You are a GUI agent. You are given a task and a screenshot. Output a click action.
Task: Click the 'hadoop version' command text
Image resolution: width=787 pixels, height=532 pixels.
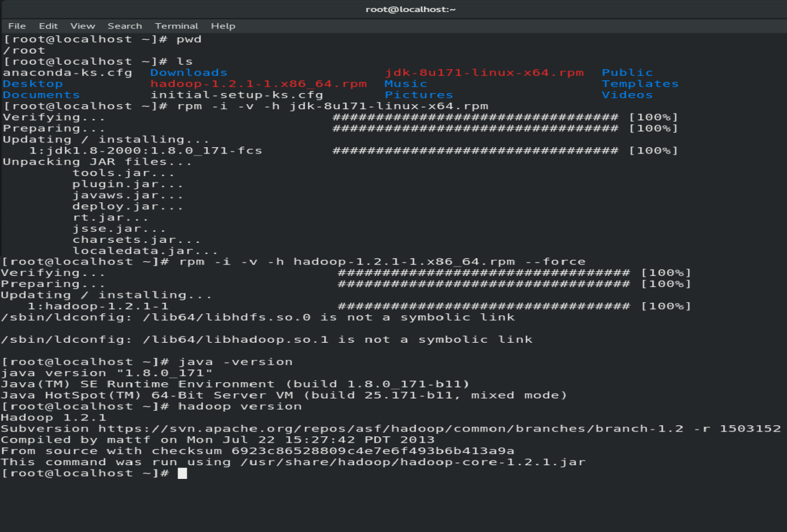coord(240,406)
